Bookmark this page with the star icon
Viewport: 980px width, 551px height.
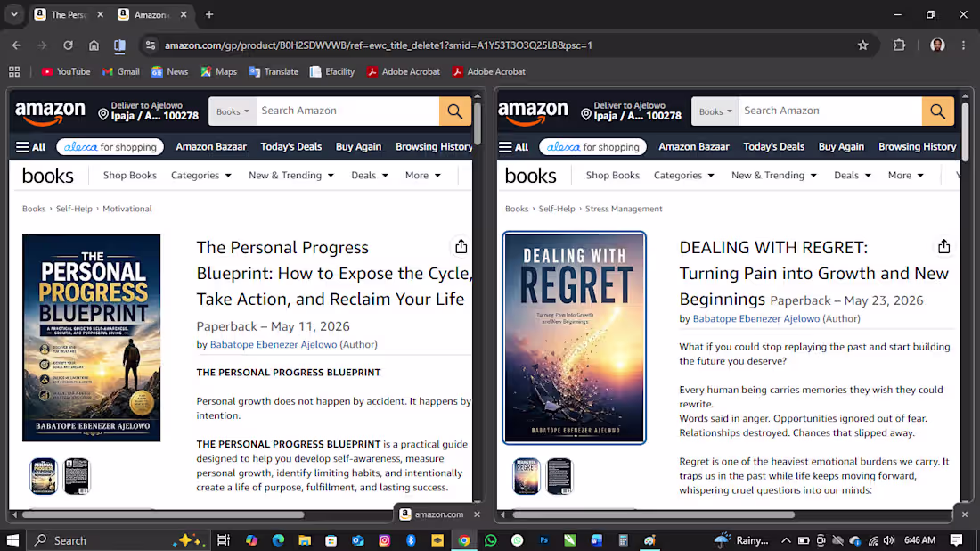(x=863, y=45)
